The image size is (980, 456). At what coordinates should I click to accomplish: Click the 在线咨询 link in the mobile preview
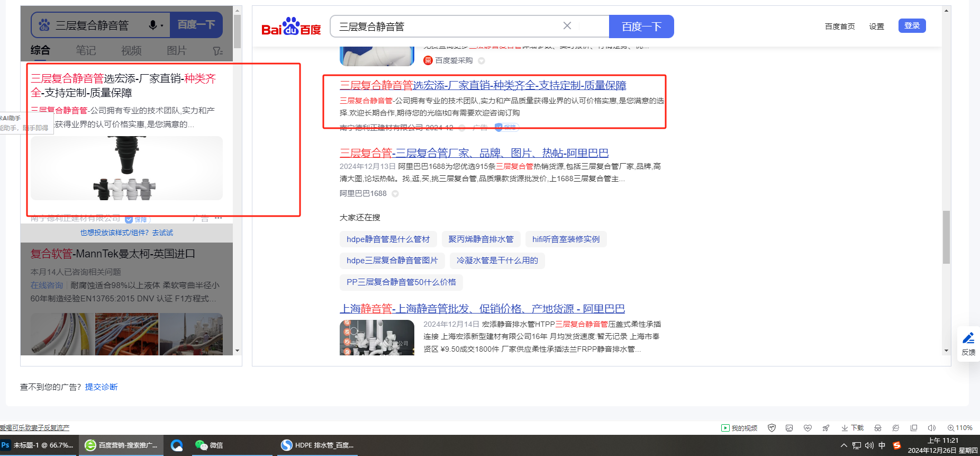(x=47, y=285)
